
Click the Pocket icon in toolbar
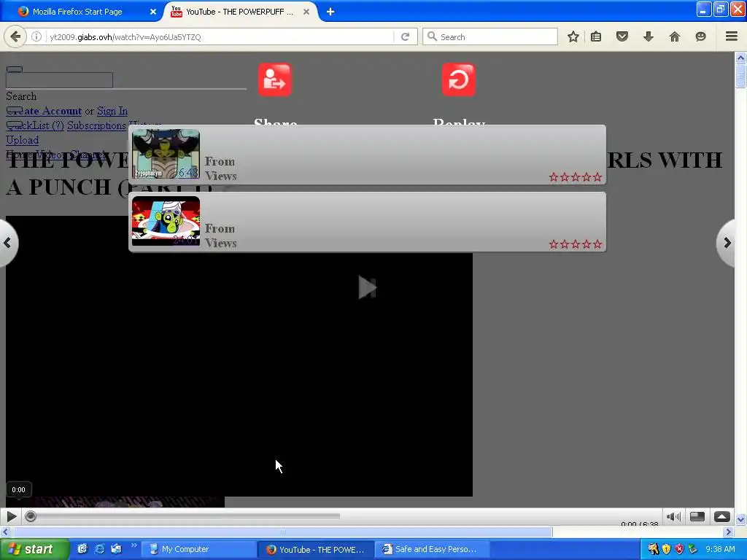click(x=622, y=36)
